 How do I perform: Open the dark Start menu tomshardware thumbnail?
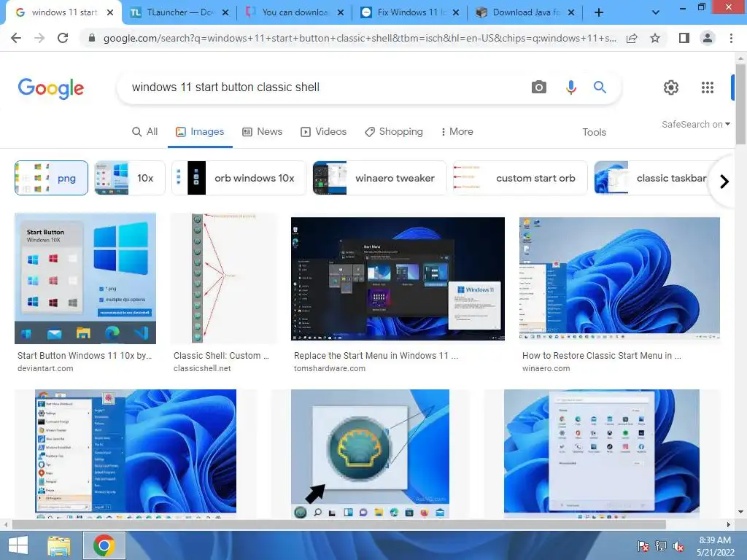click(x=398, y=279)
